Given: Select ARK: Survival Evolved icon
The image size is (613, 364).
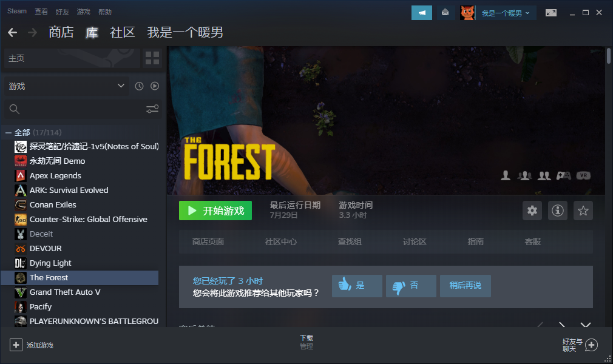Looking at the screenshot, I should click(x=20, y=190).
